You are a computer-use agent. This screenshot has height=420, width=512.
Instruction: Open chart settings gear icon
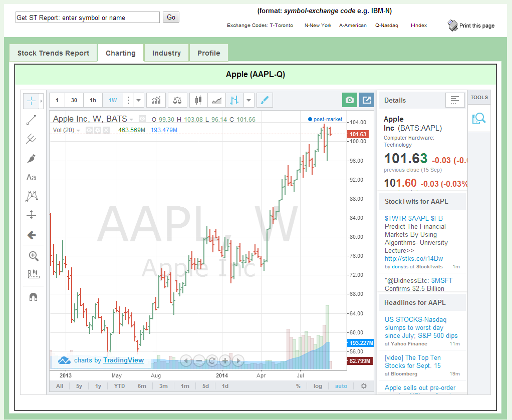click(x=364, y=386)
